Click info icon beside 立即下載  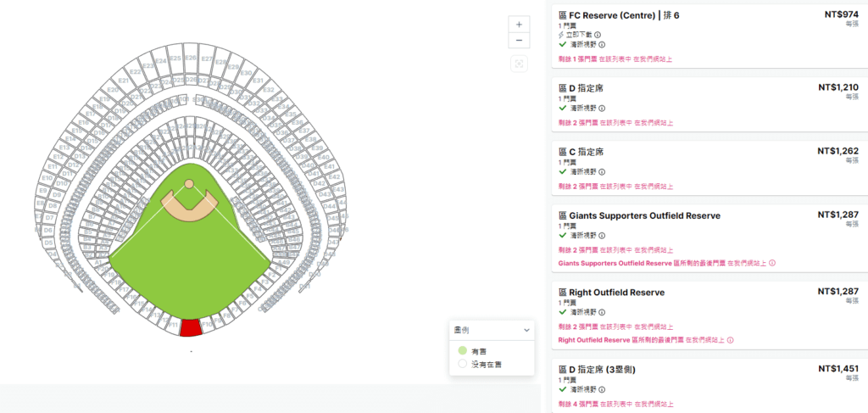(598, 35)
